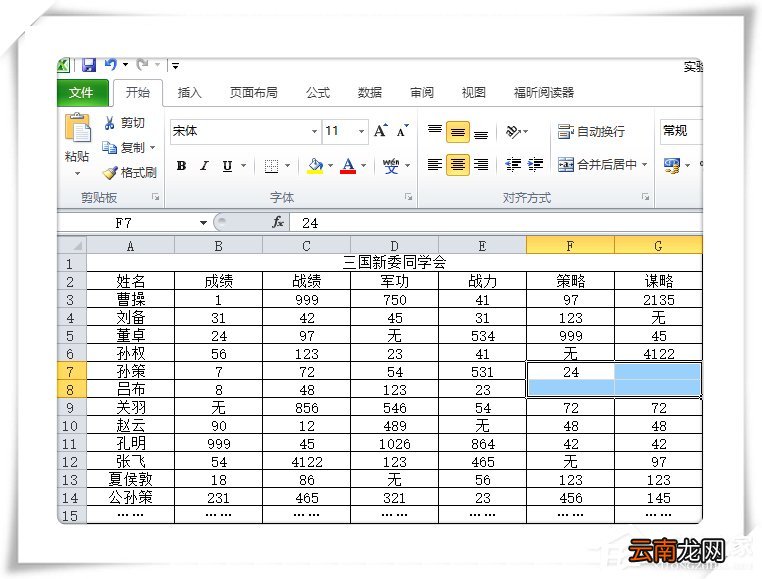Expand the underline style arrow

[x=243, y=166]
